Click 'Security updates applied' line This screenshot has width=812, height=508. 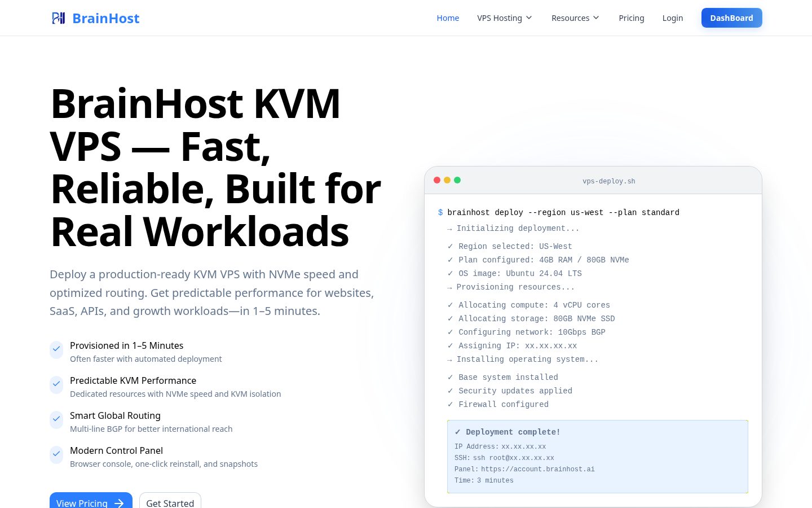click(510, 391)
